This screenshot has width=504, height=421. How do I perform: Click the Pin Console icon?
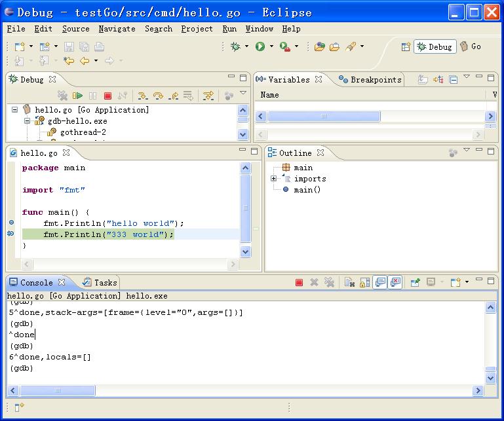point(415,283)
